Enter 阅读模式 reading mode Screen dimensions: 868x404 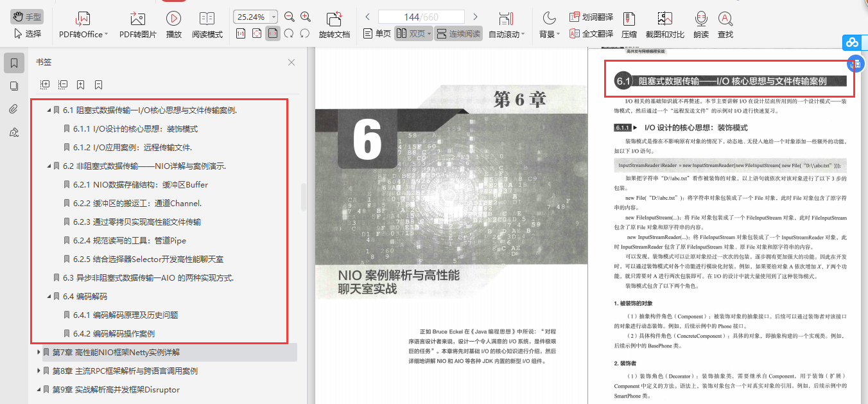coord(207,24)
